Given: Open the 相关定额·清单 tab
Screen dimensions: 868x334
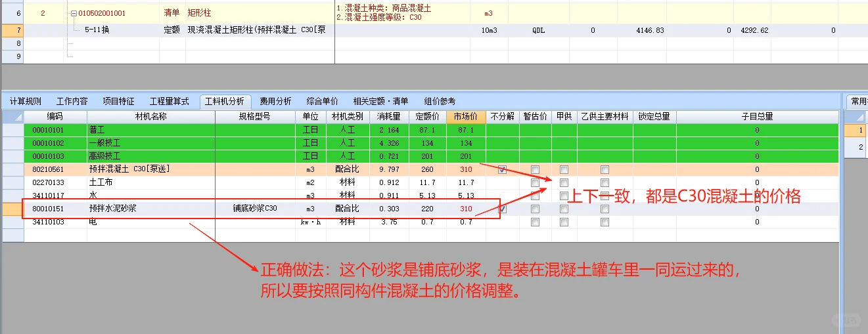Looking at the screenshot, I should 380,101.
